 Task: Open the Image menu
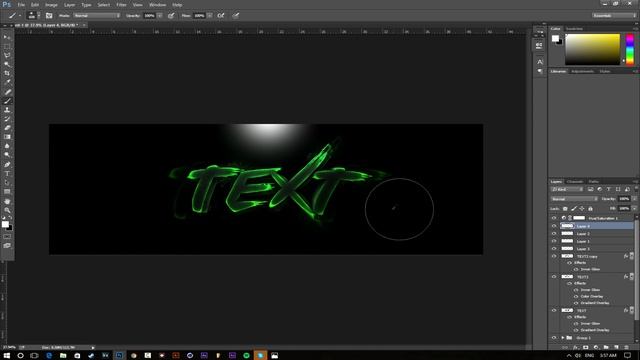point(51,5)
